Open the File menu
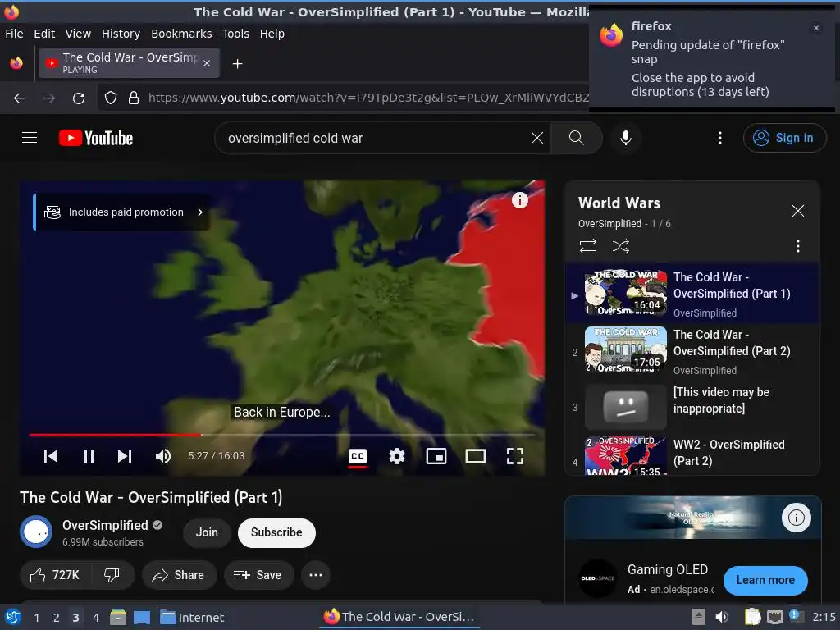The image size is (840, 630). [x=14, y=34]
